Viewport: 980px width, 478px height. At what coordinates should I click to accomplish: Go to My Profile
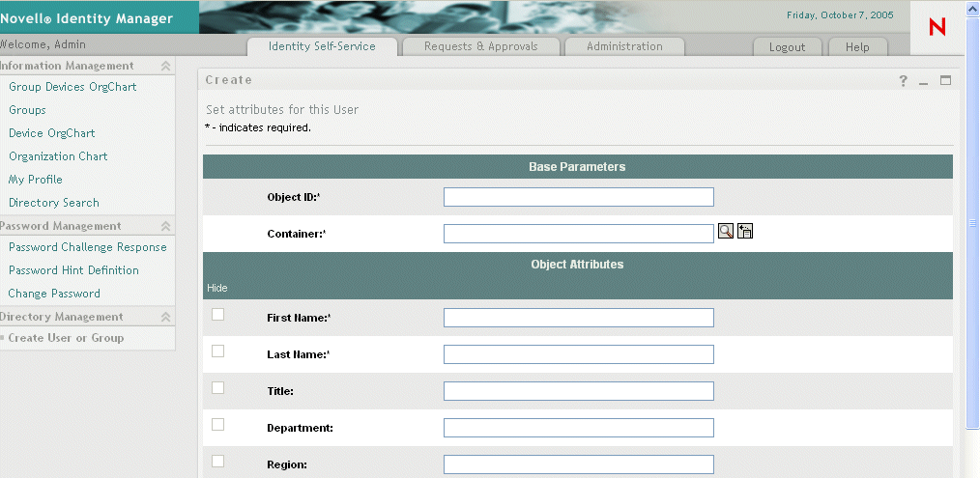pos(36,180)
